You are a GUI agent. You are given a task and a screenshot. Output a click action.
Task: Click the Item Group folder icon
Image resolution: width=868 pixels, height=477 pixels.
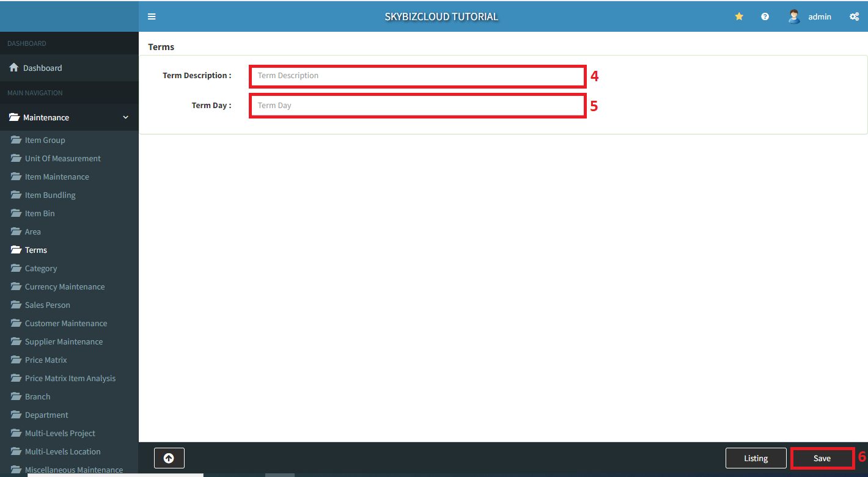pyautogui.click(x=16, y=140)
